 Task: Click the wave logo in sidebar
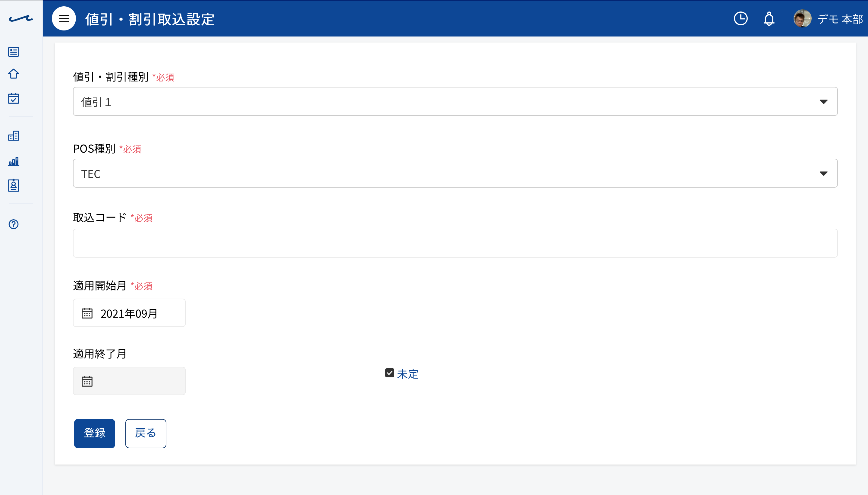[21, 18]
